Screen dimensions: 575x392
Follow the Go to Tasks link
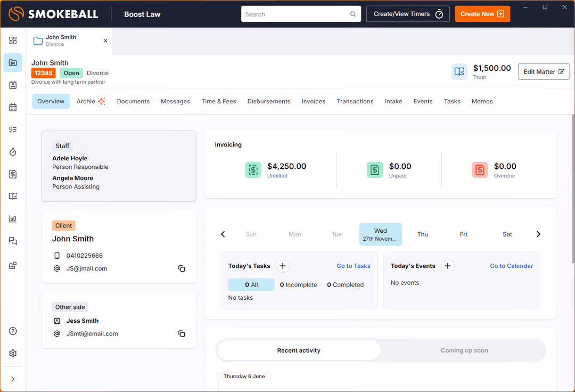[x=354, y=266]
